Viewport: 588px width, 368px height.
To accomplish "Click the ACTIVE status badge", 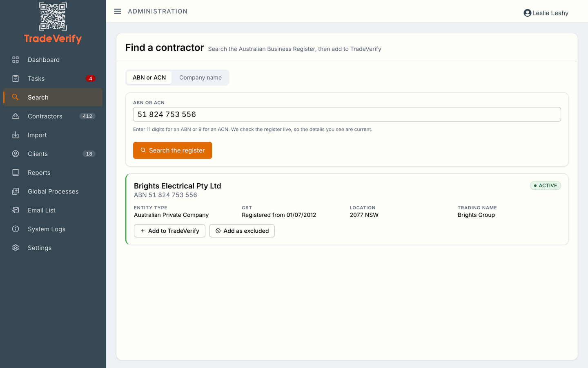I will [546, 186].
